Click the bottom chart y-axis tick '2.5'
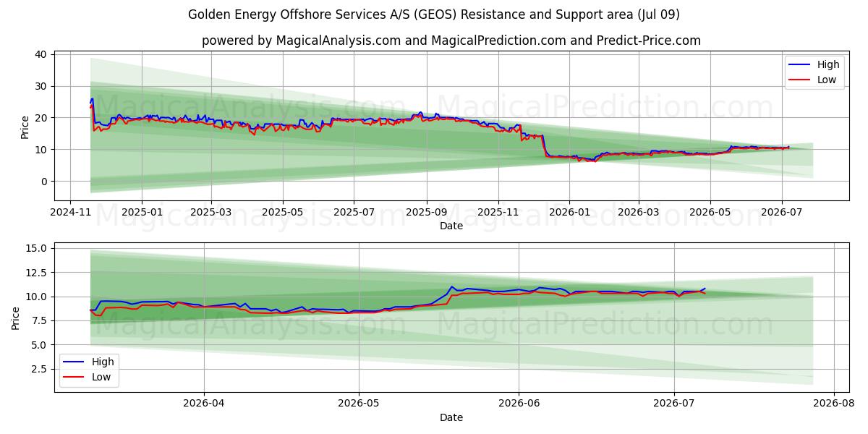The height and width of the screenshot is (434, 868). 39,369
